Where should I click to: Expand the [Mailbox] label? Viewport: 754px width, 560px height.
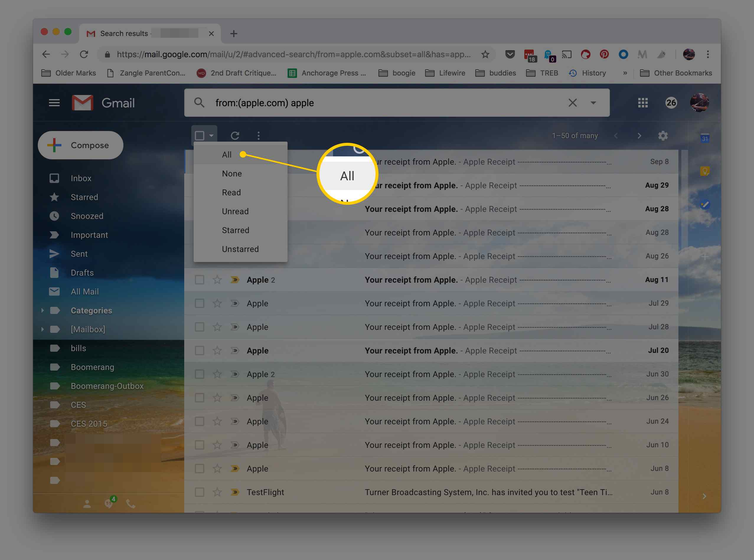pyautogui.click(x=43, y=329)
